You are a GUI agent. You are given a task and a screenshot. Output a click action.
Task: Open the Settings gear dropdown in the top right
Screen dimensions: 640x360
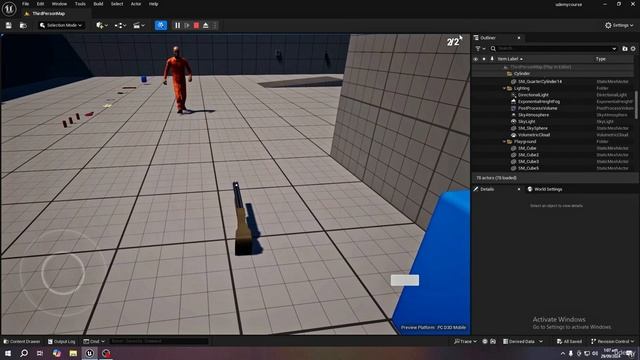619,25
